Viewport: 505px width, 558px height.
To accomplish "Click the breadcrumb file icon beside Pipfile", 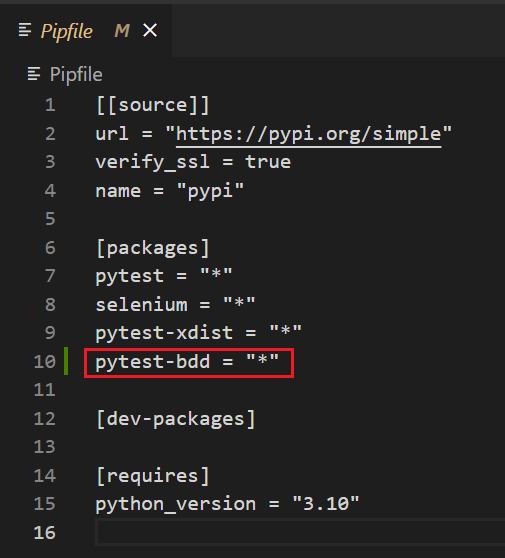I will 34,74.
